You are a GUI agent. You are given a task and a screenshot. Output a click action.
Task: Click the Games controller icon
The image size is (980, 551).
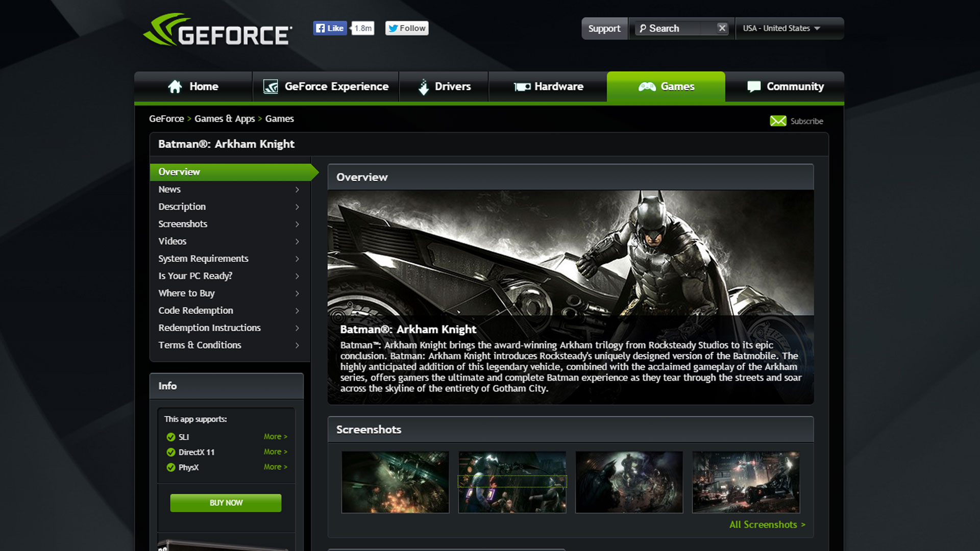pos(647,87)
